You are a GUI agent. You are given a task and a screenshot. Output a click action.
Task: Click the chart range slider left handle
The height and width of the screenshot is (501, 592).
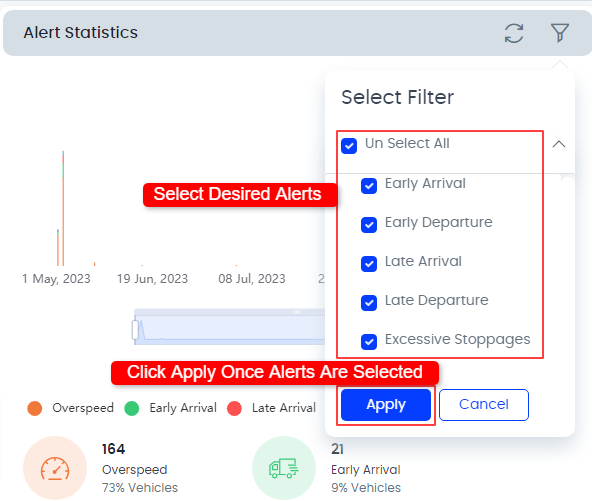[135, 330]
